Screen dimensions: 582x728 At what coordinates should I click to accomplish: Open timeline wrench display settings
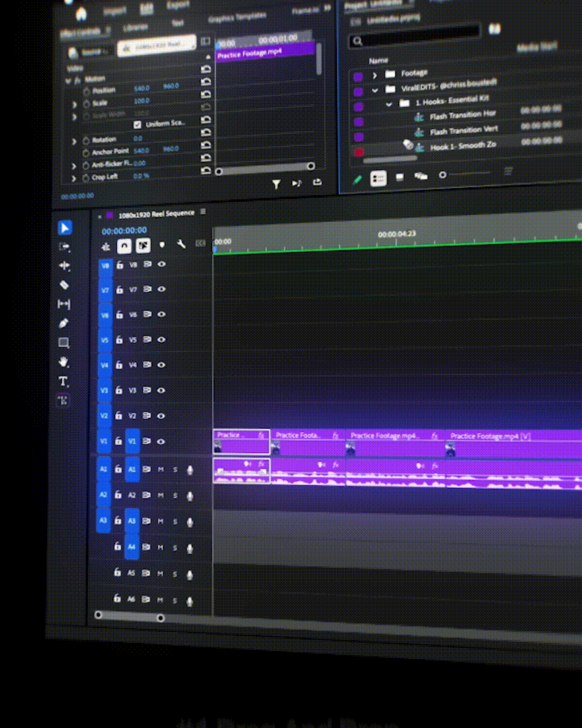click(181, 244)
